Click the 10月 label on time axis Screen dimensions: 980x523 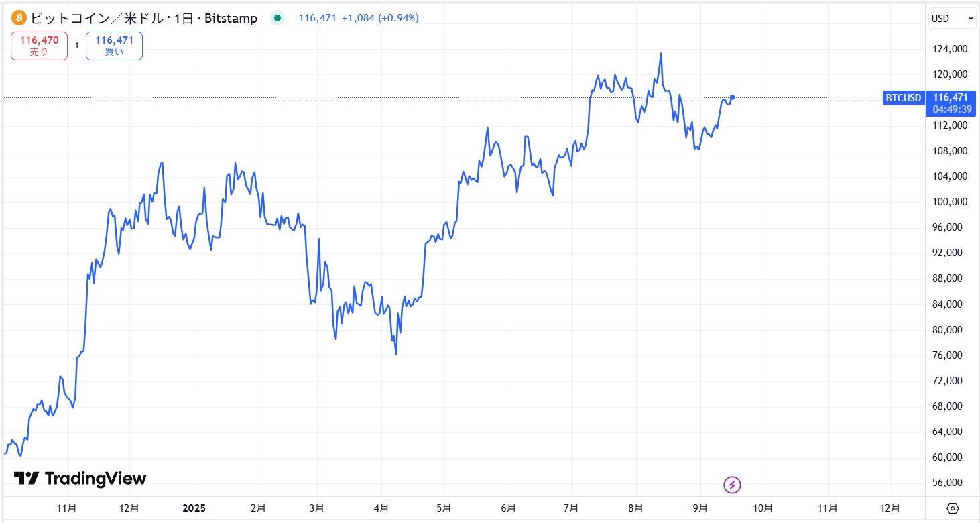tap(763, 508)
